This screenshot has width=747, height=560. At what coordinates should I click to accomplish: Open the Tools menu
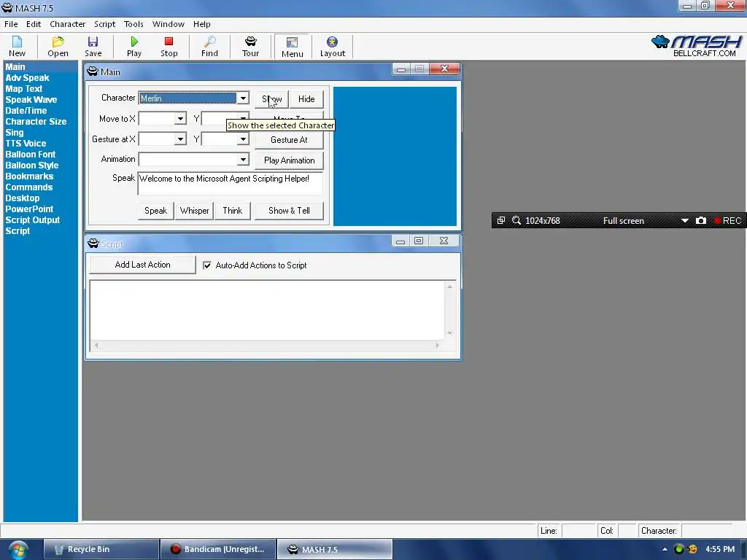point(133,24)
